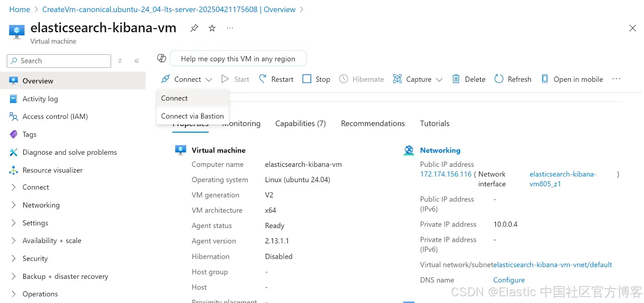Click the Connect plug icon in toolbar
The height and width of the screenshot is (303, 644).
click(165, 79)
